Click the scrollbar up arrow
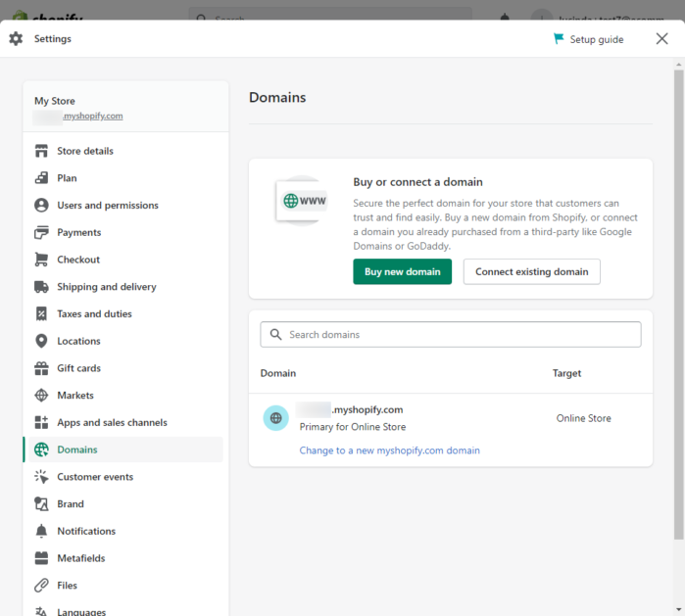 coord(678,65)
